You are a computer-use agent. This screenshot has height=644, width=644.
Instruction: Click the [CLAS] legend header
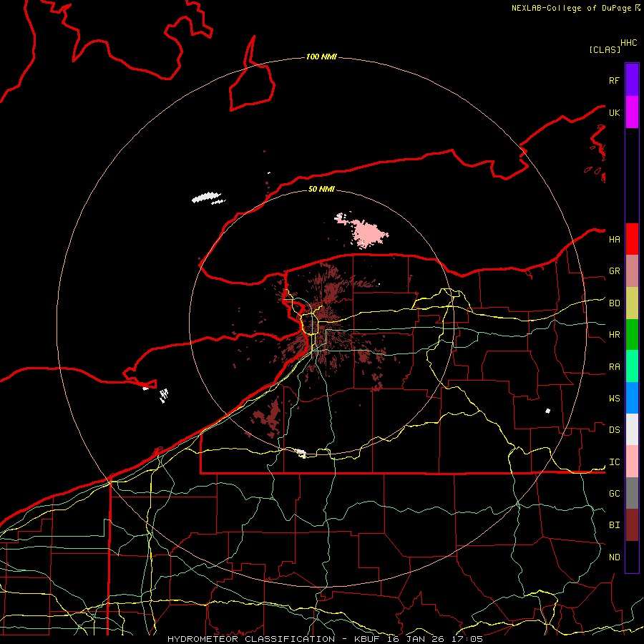(x=605, y=49)
